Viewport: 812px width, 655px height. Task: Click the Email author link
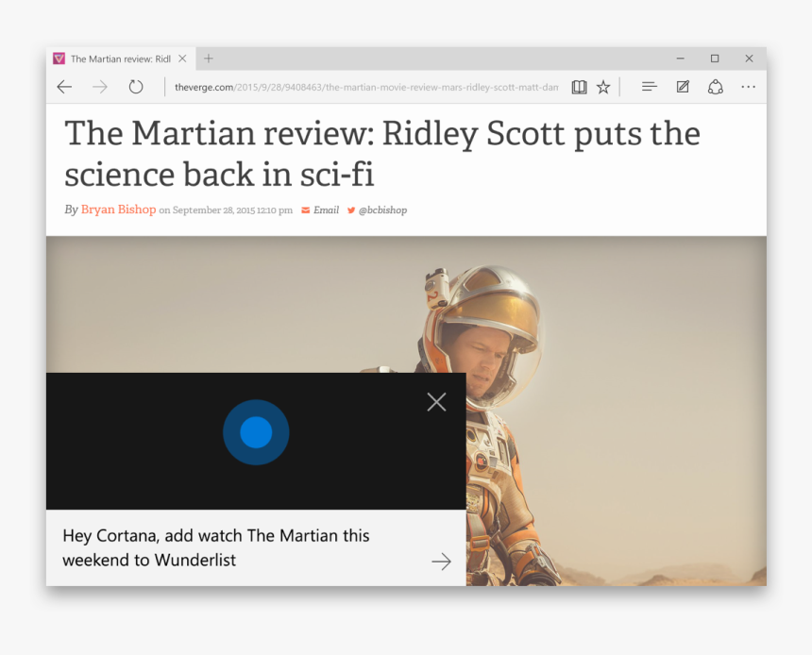coord(326,210)
